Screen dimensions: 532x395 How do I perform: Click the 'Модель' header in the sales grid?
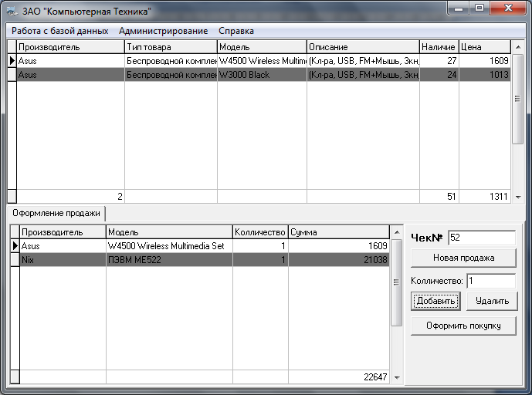coord(169,232)
